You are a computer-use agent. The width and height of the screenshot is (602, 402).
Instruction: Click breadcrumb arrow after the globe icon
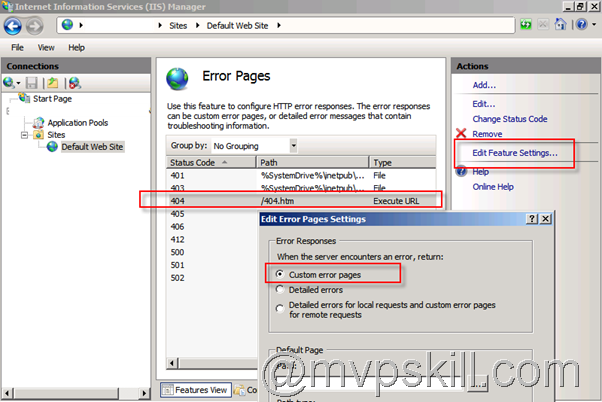(x=81, y=25)
